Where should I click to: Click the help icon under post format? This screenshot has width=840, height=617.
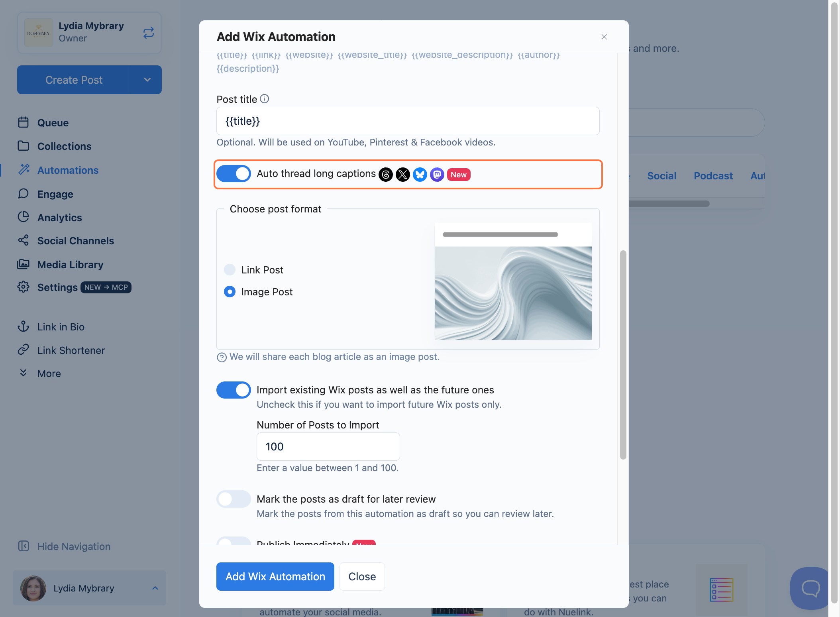coord(222,358)
